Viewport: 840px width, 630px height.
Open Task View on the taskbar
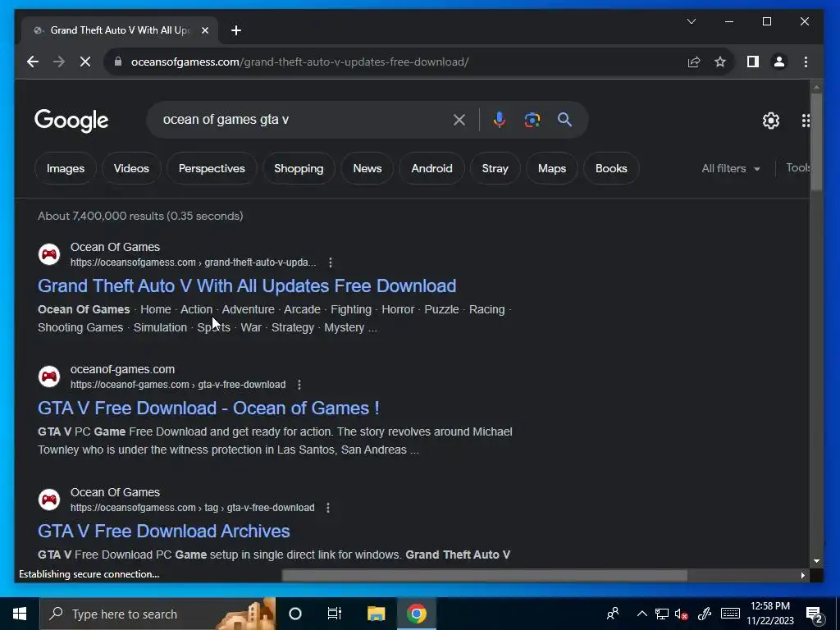[x=335, y=614]
